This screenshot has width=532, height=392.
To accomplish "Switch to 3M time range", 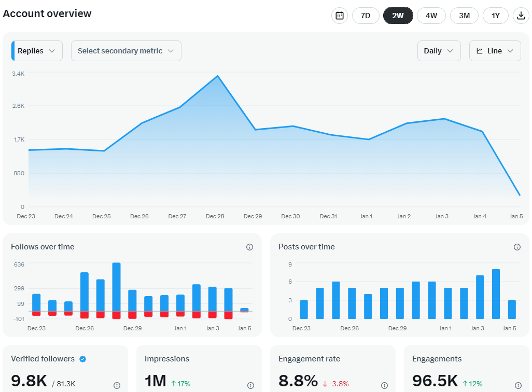I will (x=464, y=16).
